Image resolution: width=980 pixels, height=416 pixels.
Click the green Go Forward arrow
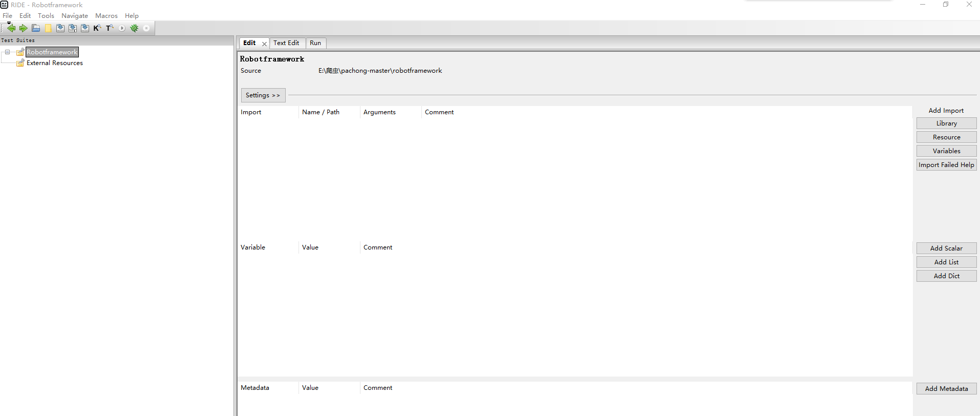23,28
